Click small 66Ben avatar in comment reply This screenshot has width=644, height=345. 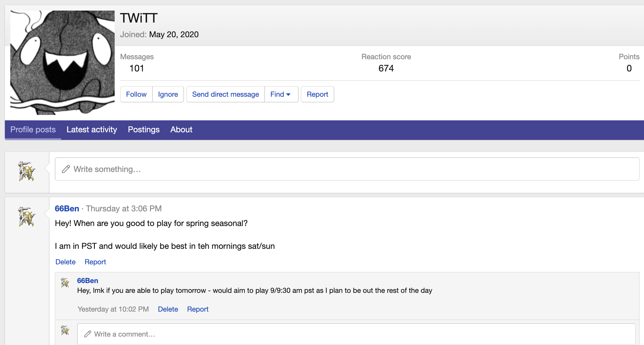pyautogui.click(x=65, y=283)
